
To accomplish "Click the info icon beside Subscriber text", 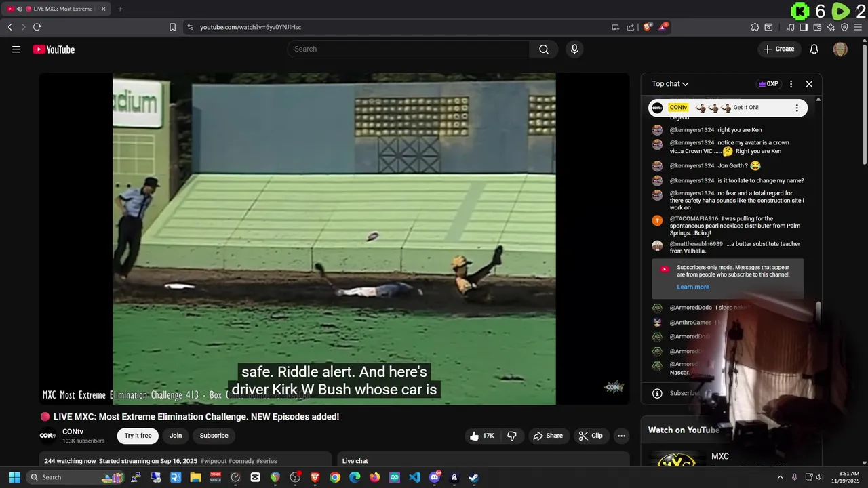I will 657,393.
